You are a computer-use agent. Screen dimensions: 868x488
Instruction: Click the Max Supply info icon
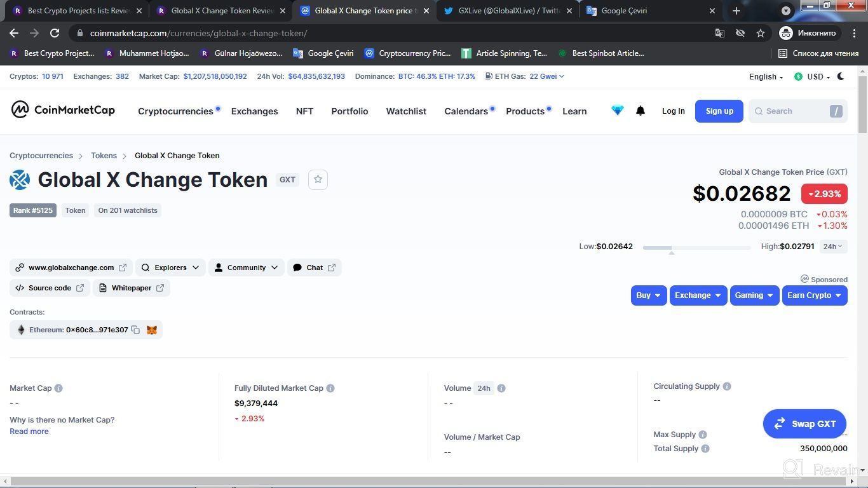(703, 435)
